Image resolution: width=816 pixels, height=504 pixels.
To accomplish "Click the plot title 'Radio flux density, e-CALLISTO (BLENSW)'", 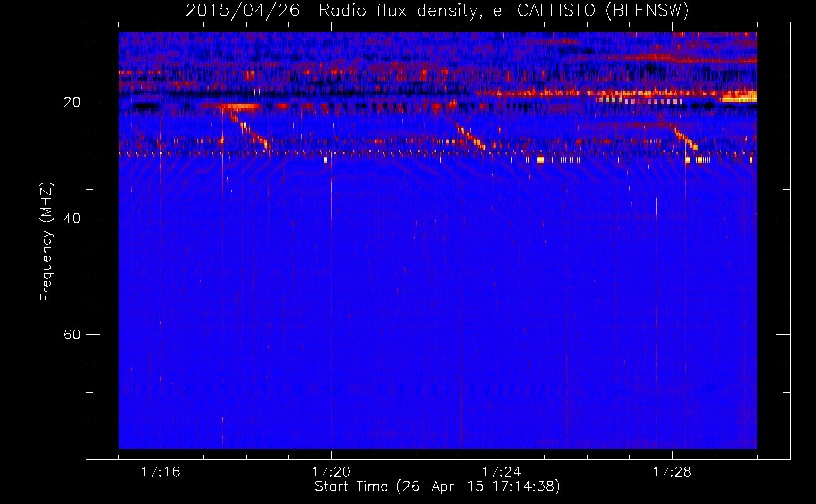I will pyautogui.click(x=503, y=10).
